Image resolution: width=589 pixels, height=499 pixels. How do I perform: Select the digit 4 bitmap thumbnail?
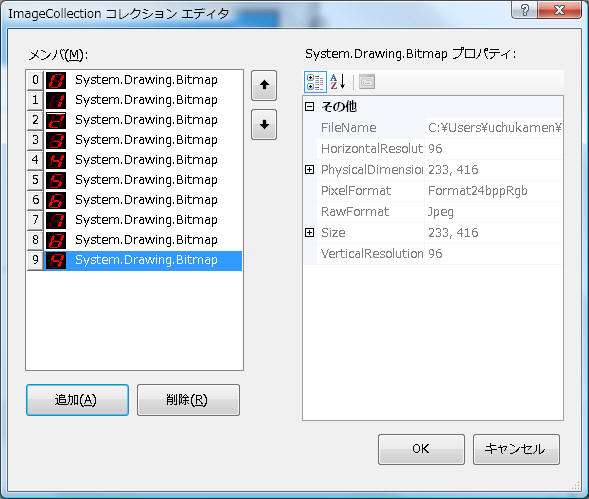tap(56, 160)
